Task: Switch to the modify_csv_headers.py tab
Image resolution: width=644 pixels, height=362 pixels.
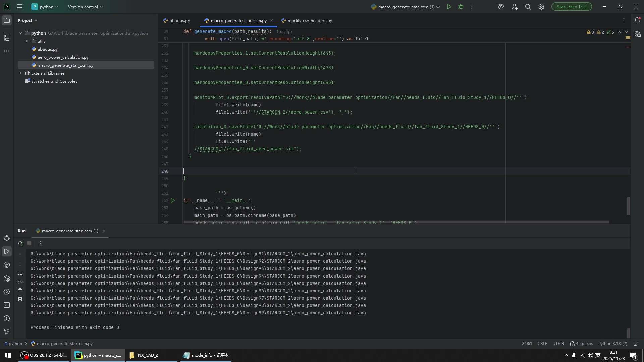Action: [307, 20]
